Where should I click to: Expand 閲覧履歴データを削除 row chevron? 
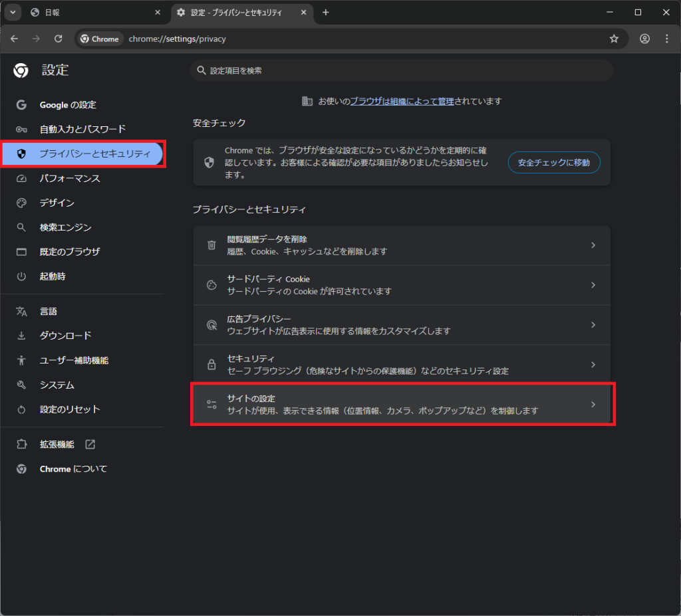pos(593,245)
